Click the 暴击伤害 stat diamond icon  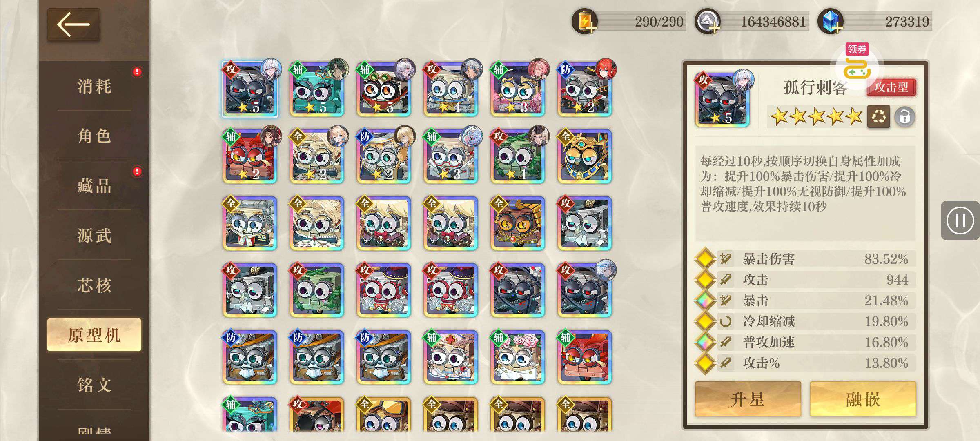tap(705, 258)
